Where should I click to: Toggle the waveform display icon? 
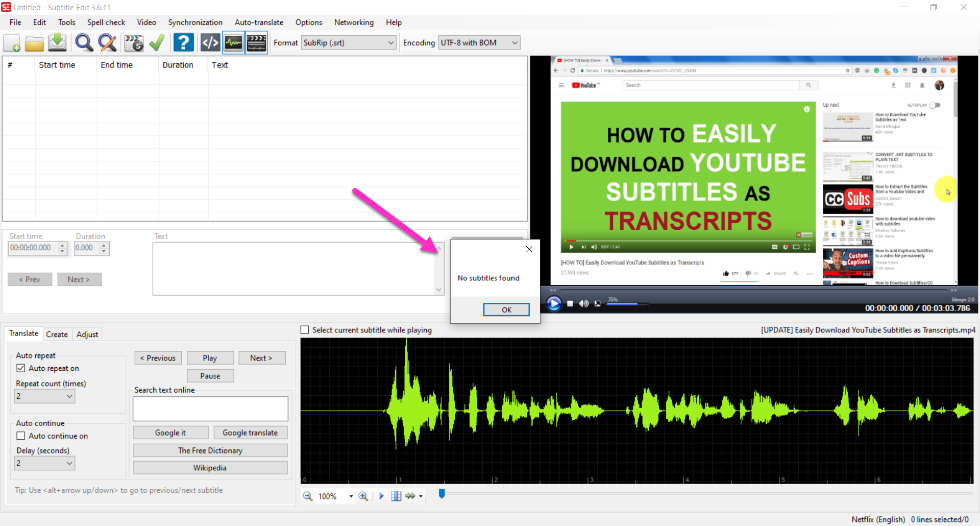pyautogui.click(x=233, y=43)
